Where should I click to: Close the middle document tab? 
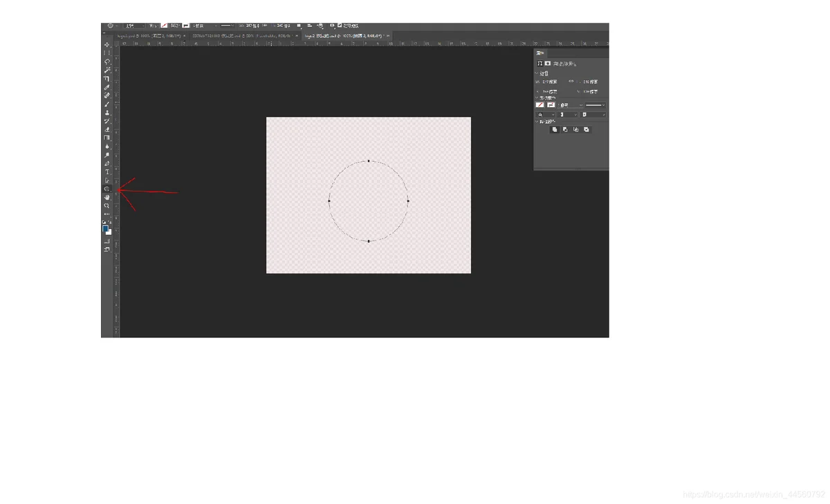click(297, 35)
